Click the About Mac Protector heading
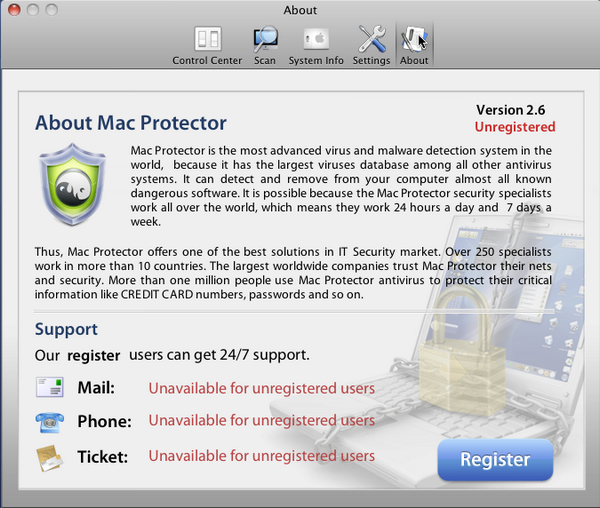This screenshot has width=600, height=508. click(x=131, y=123)
